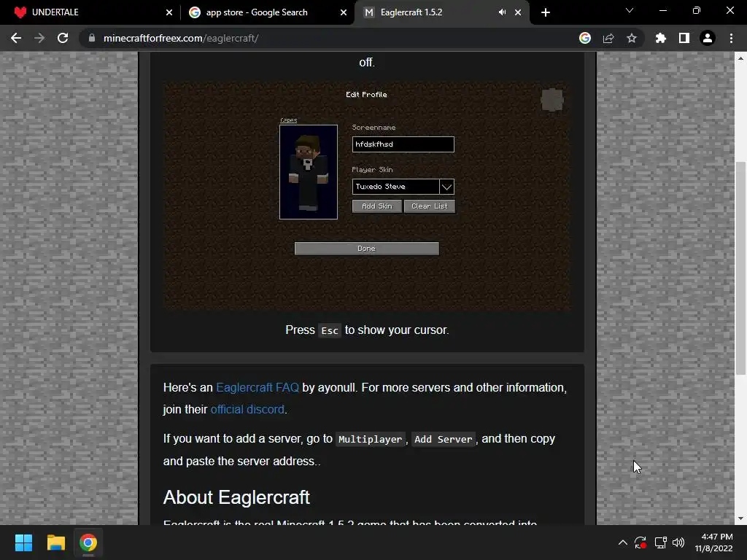Click the Screenname text field
The width and height of the screenshot is (747, 560).
403,144
